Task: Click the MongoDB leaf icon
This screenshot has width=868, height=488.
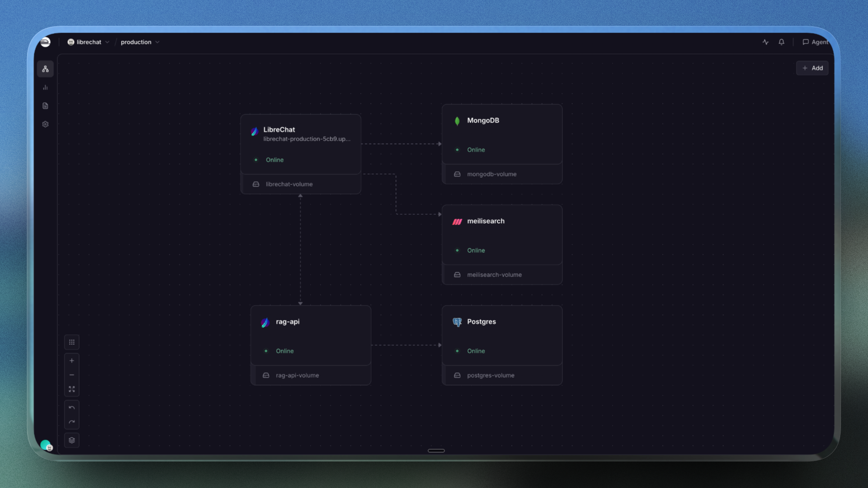Action: [457, 121]
